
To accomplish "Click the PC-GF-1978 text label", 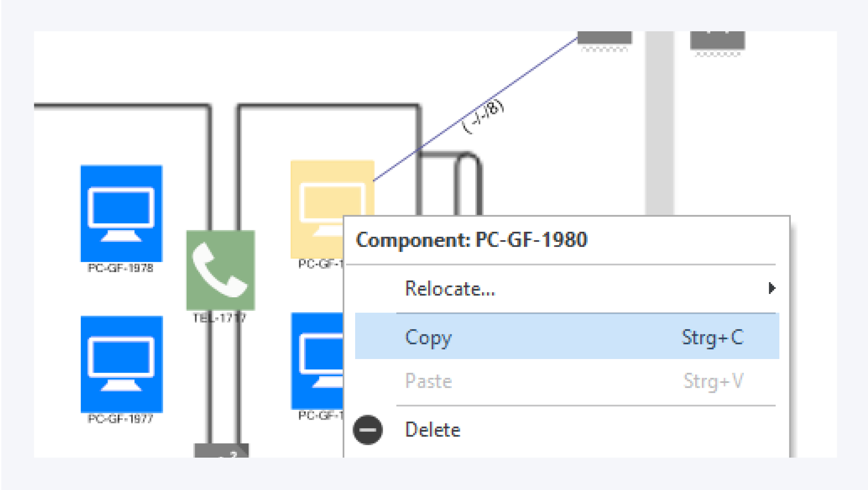I will [121, 268].
